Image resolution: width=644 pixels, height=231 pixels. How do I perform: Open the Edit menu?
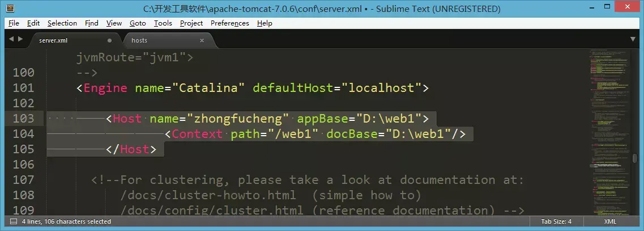[33, 23]
